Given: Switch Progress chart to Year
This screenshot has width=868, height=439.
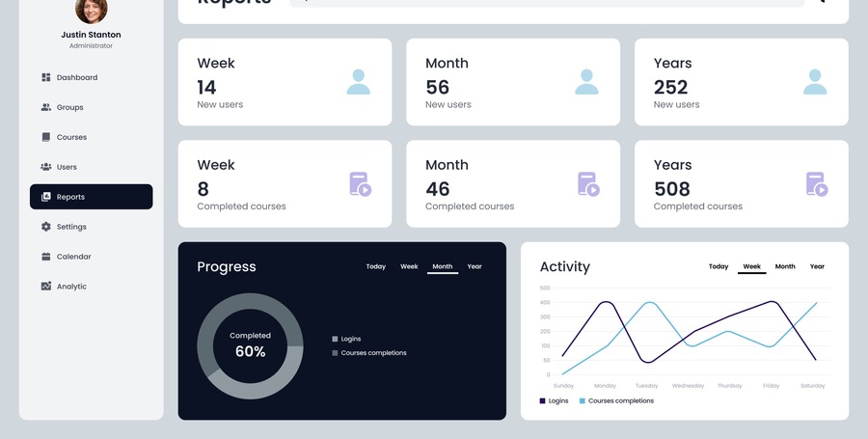Looking at the screenshot, I should pos(475,266).
